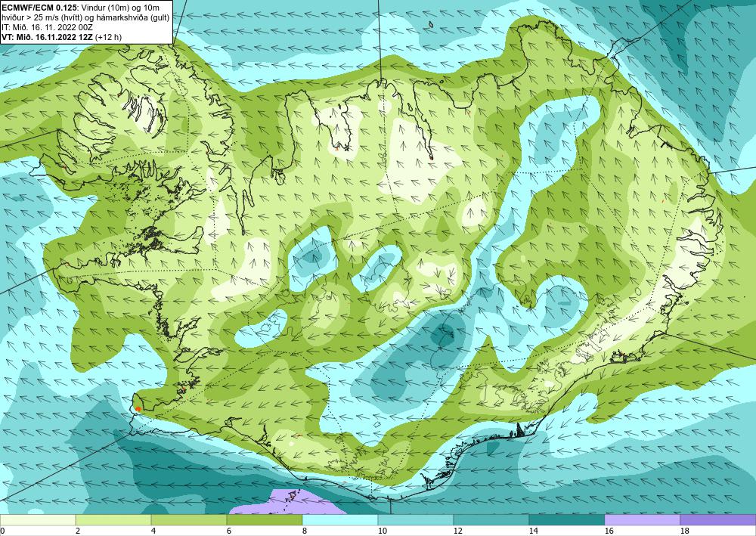Click the "14" legend scale label
756x536 pixels.
point(534,531)
